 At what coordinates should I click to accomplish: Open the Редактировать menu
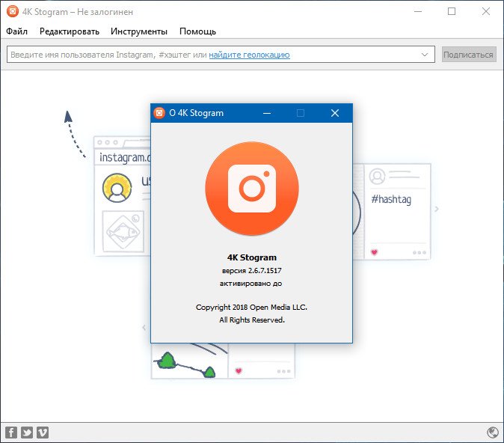(69, 31)
